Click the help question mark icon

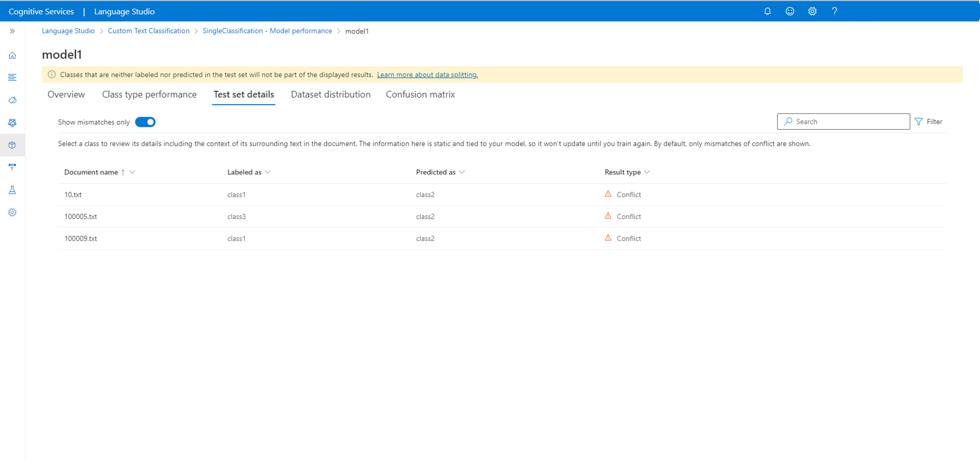coord(834,11)
